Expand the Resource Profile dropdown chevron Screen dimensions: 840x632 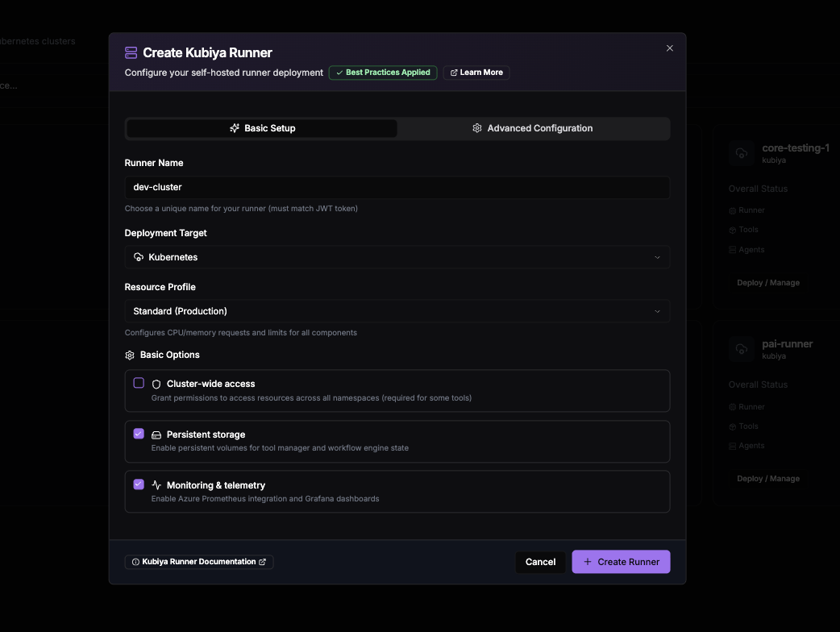pyautogui.click(x=657, y=311)
